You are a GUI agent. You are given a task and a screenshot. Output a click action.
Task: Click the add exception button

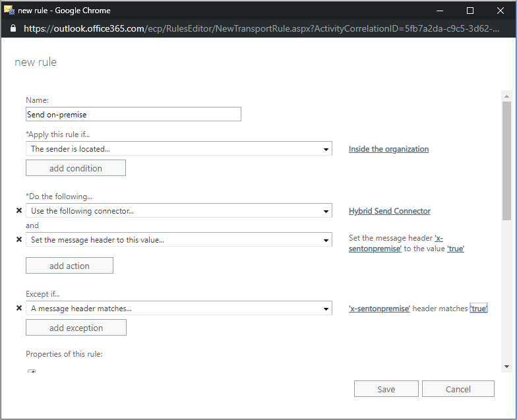coord(76,328)
